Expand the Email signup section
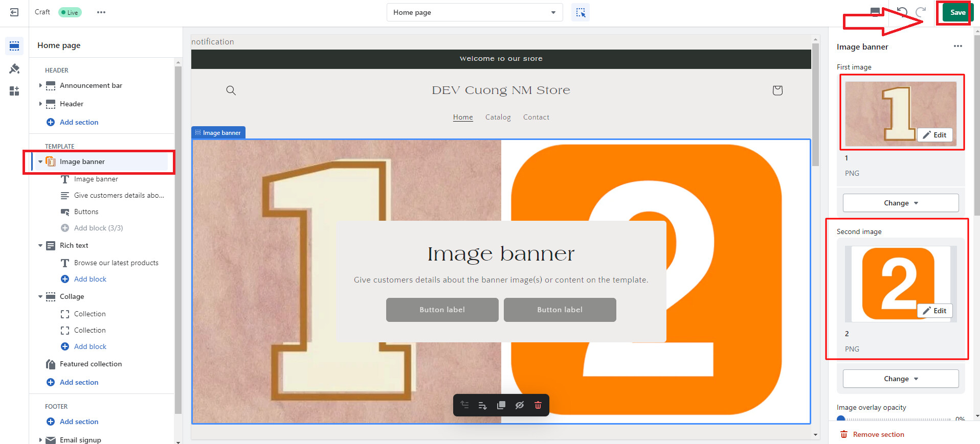The width and height of the screenshot is (980, 444). click(x=40, y=440)
